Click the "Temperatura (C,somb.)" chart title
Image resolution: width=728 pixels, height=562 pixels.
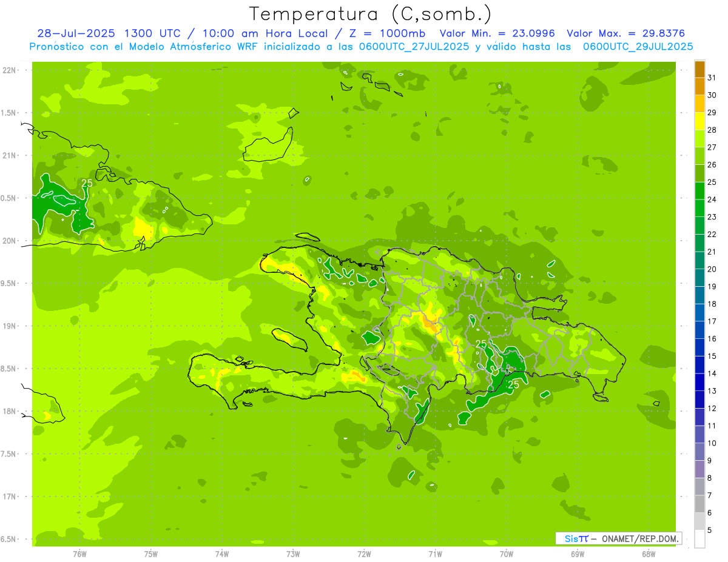tap(371, 14)
